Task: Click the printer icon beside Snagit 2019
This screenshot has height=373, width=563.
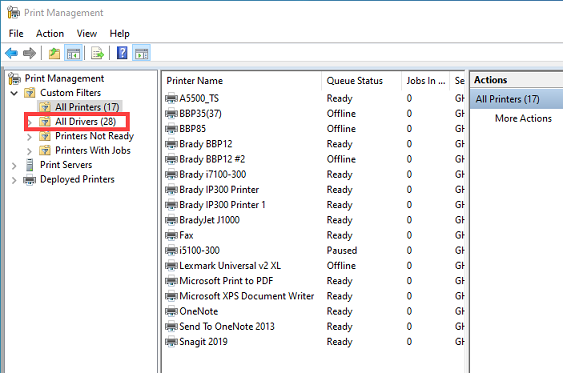Action: coord(171,342)
